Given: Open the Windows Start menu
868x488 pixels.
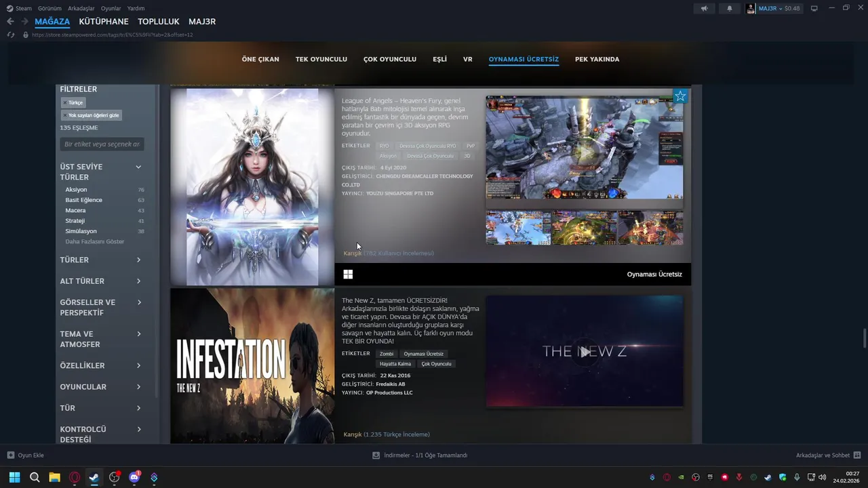Looking at the screenshot, I should [14, 477].
